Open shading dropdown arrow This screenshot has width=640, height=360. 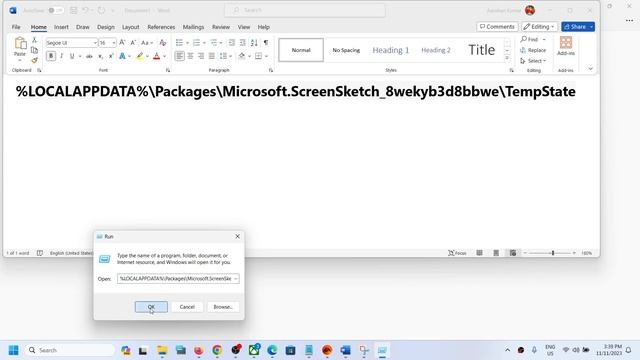pos(249,56)
